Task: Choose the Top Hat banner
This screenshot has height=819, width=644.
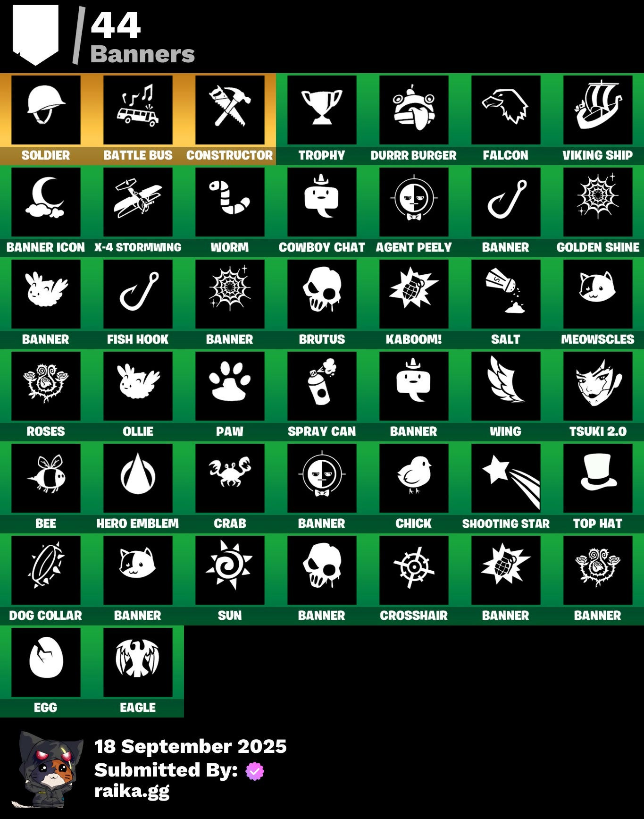Action: point(598,478)
